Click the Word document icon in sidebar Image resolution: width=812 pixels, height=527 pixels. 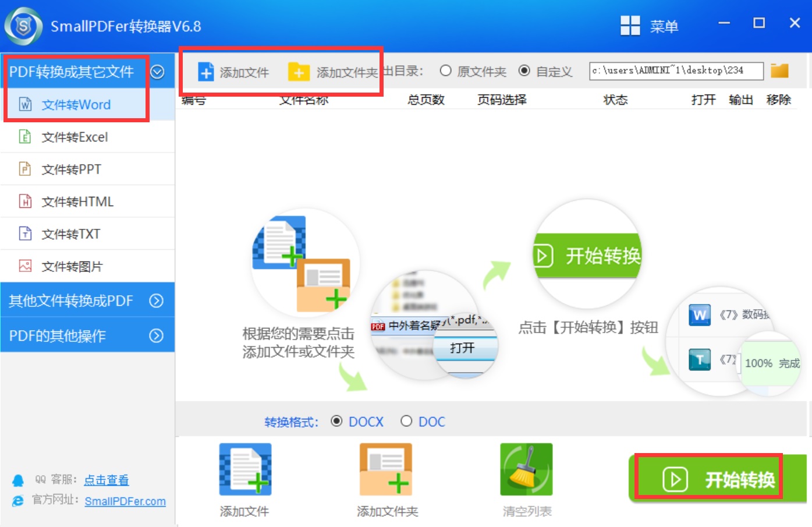(25, 104)
